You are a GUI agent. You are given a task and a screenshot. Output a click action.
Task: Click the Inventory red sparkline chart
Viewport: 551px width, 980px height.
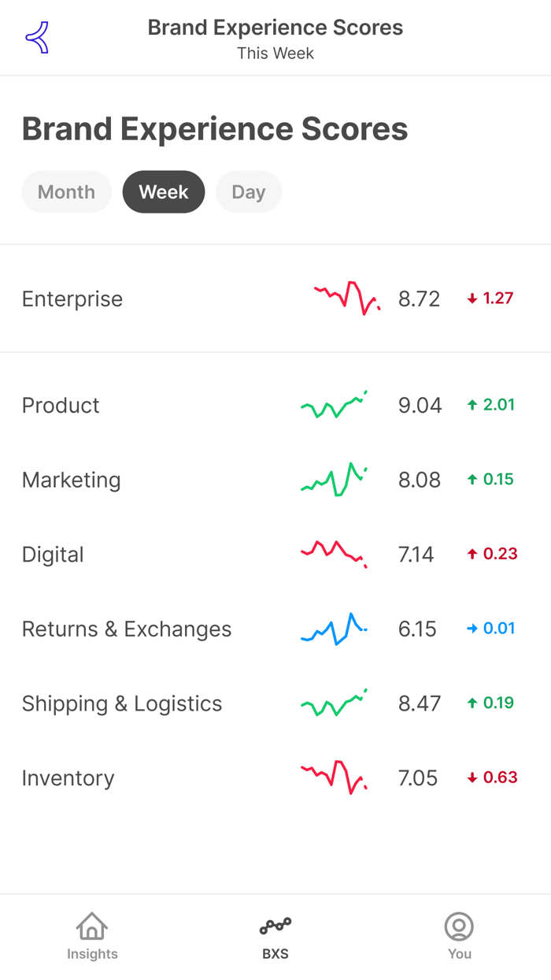point(334,777)
